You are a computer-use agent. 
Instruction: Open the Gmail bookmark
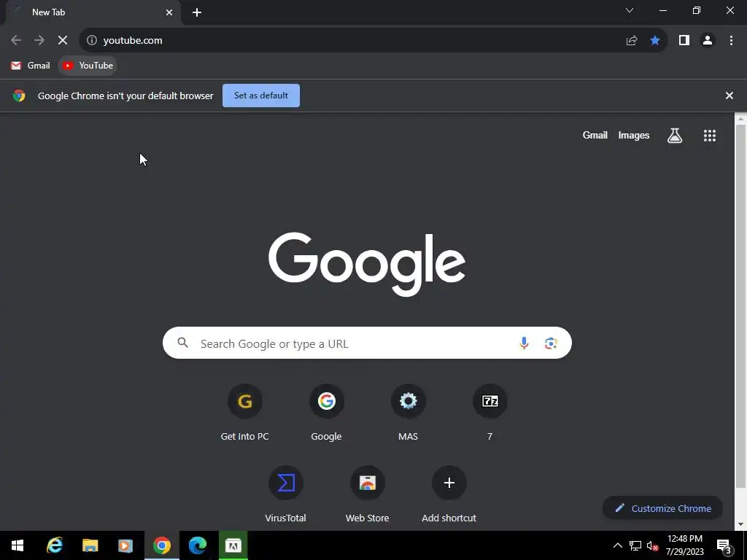(31, 66)
